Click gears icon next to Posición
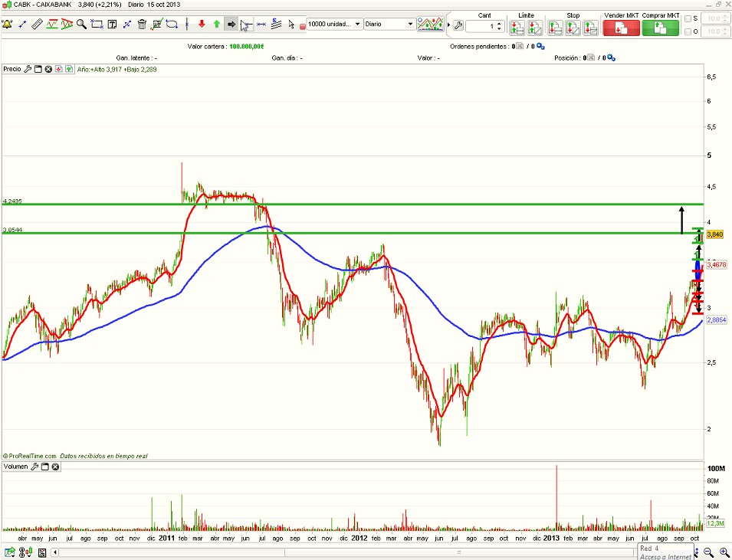The width and height of the screenshot is (732, 560). [x=612, y=58]
